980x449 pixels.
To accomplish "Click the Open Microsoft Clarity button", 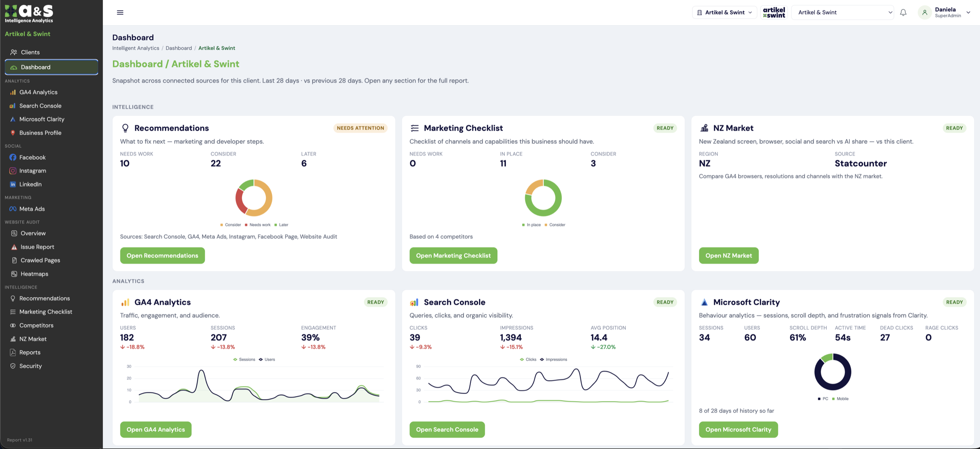I will tap(738, 429).
